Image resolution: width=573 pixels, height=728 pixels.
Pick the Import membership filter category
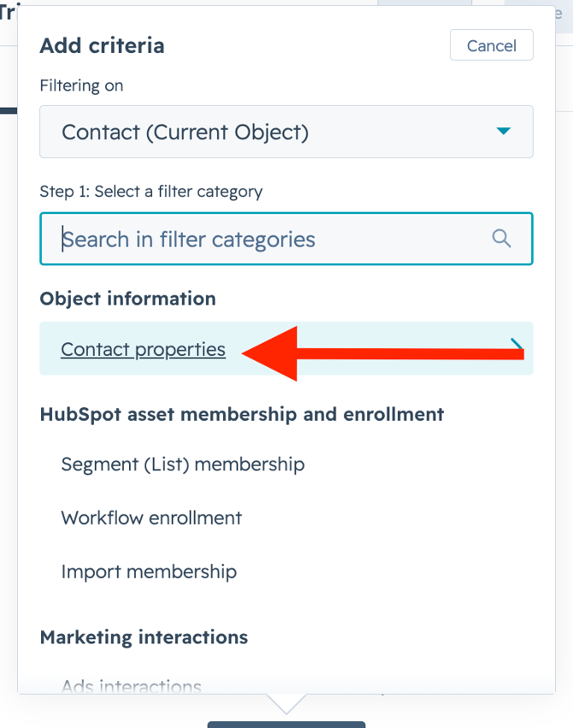149,571
